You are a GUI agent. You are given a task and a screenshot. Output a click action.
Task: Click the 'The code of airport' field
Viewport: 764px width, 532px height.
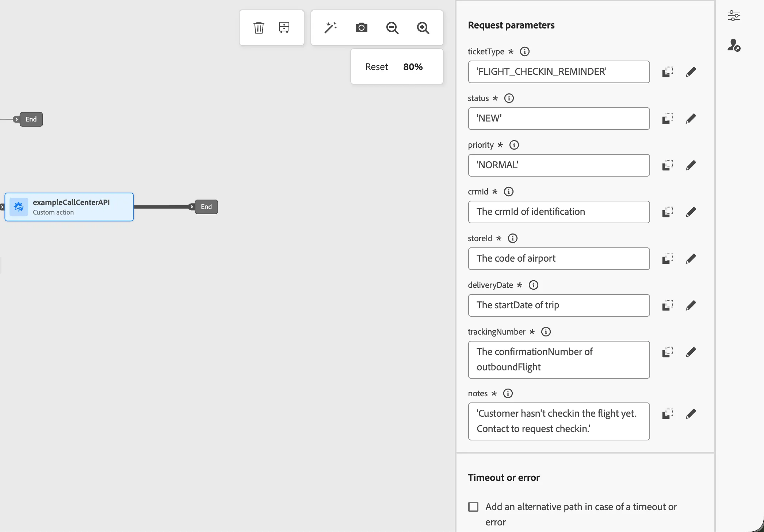(559, 259)
